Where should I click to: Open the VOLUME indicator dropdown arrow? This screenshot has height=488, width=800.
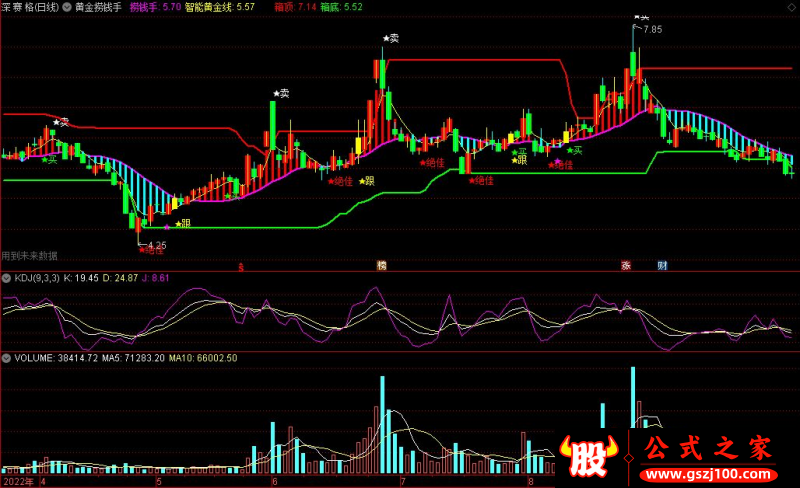click(x=7, y=357)
